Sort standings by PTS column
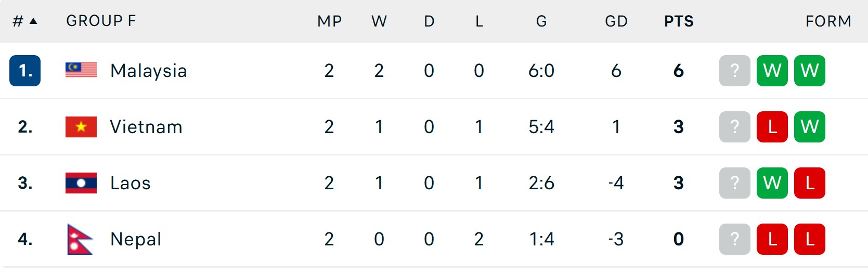The width and height of the screenshot is (868, 274). pyautogui.click(x=679, y=21)
